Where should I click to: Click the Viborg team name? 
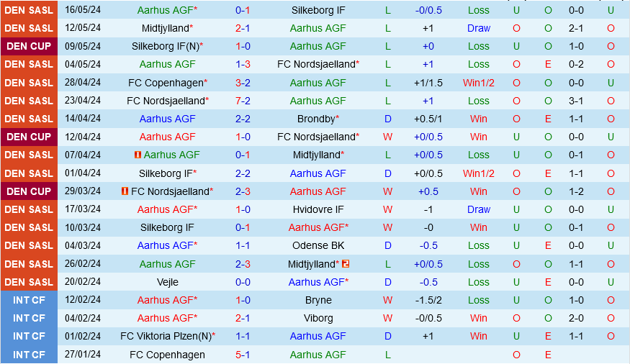318,318
